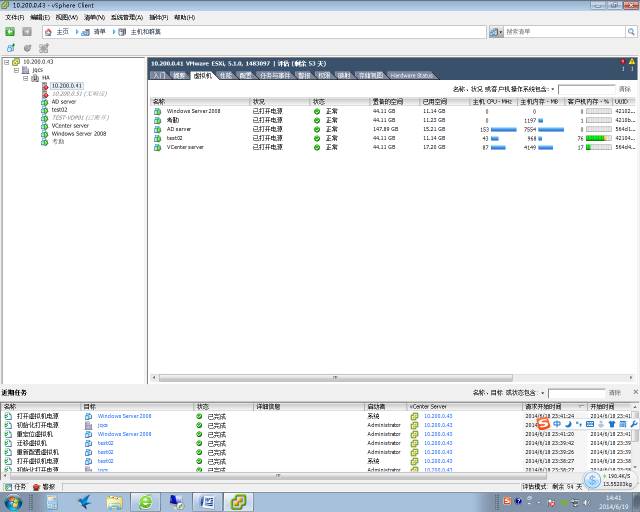Switch to the Hardware Status tab
This screenshot has height=512, width=640.
point(411,76)
